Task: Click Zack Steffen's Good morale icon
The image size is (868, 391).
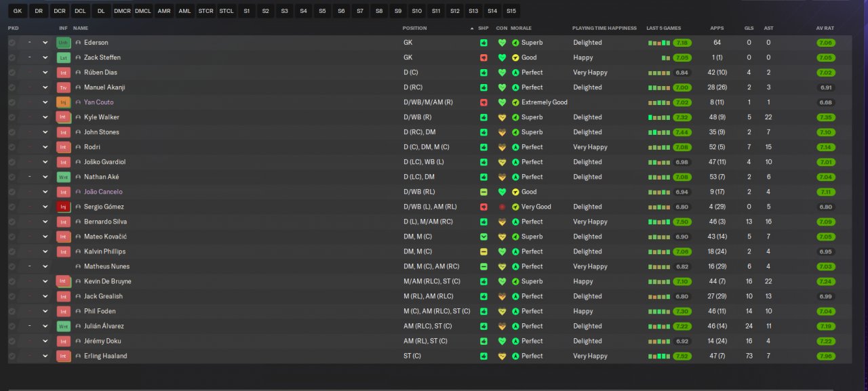Action: point(515,58)
